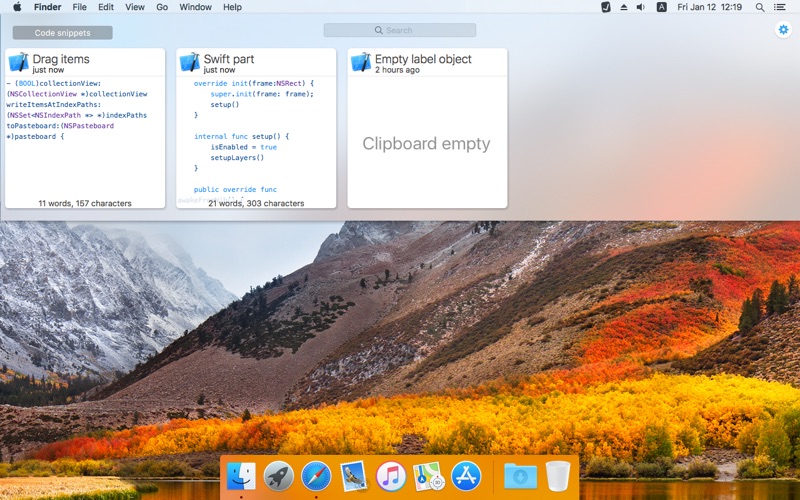800x500 pixels.
Task: Open Mail stamp icon in Dock
Action: (353, 476)
